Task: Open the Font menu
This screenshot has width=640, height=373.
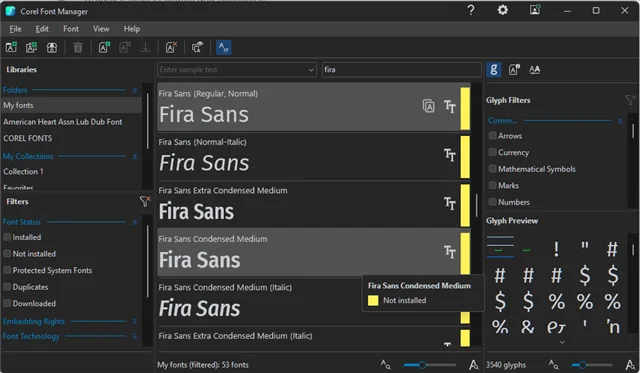Action: coord(71,29)
